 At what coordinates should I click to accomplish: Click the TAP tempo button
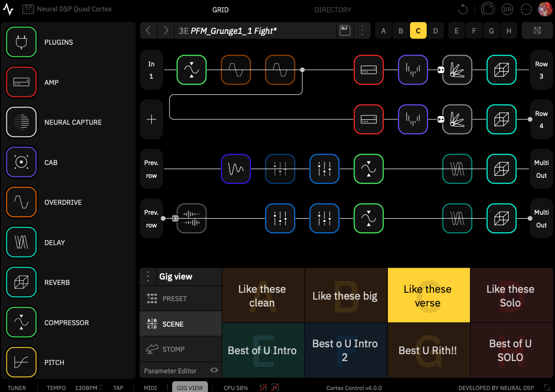coord(118,388)
